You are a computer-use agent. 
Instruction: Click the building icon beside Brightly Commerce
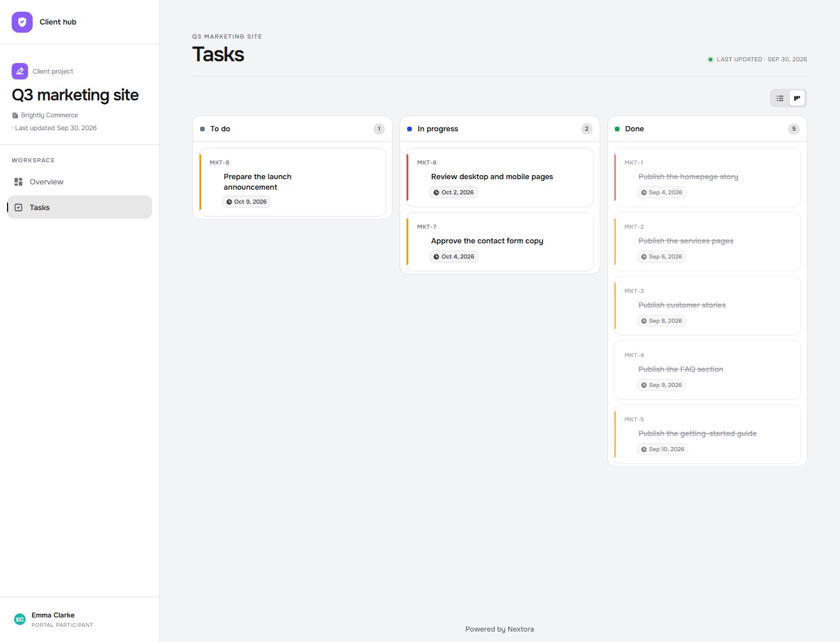[15, 116]
